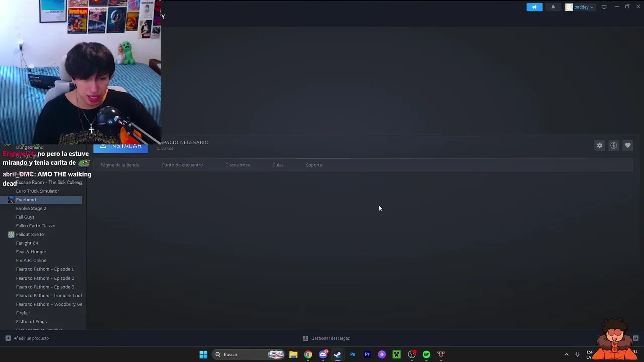Select Fears to Fathom - Episode 1

click(x=45, y=269)
